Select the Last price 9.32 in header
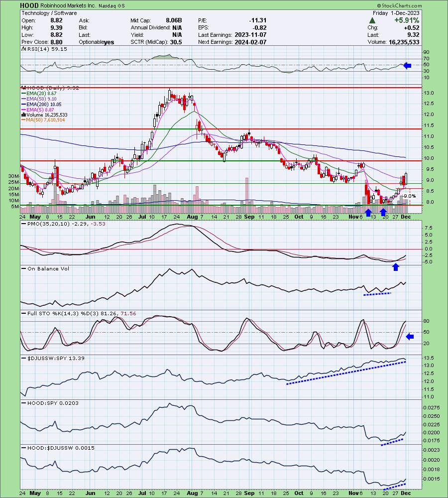The height and width of the screenshot is (498, 448). pyautogui.click(x=413, y=35)
